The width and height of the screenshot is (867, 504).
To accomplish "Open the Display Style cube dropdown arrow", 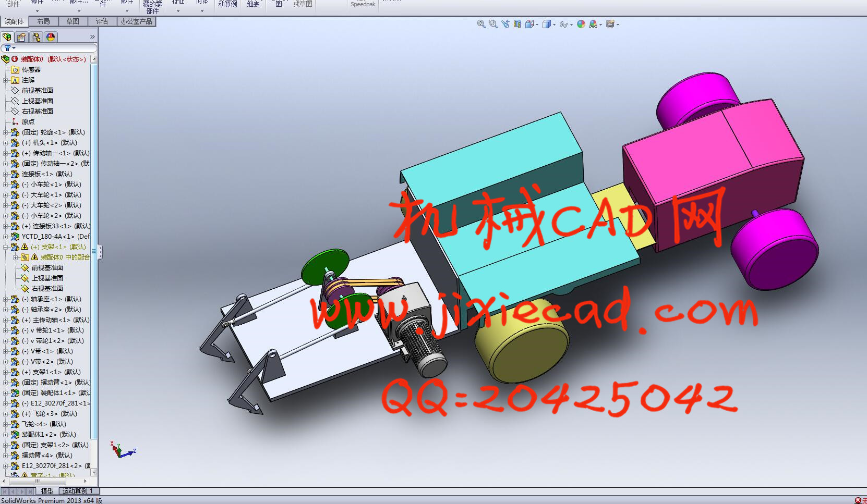I will pos(554,24).
